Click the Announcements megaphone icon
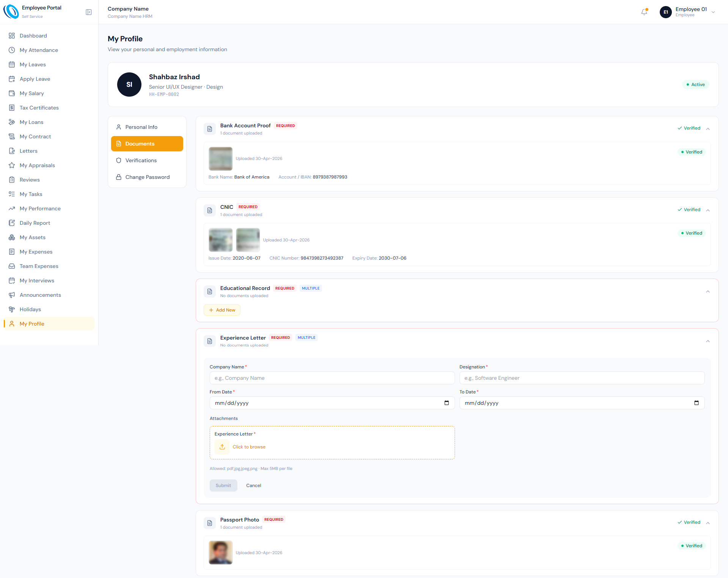Screen dimensions: 728x578 pyautogui.click(x=12, y=295)
